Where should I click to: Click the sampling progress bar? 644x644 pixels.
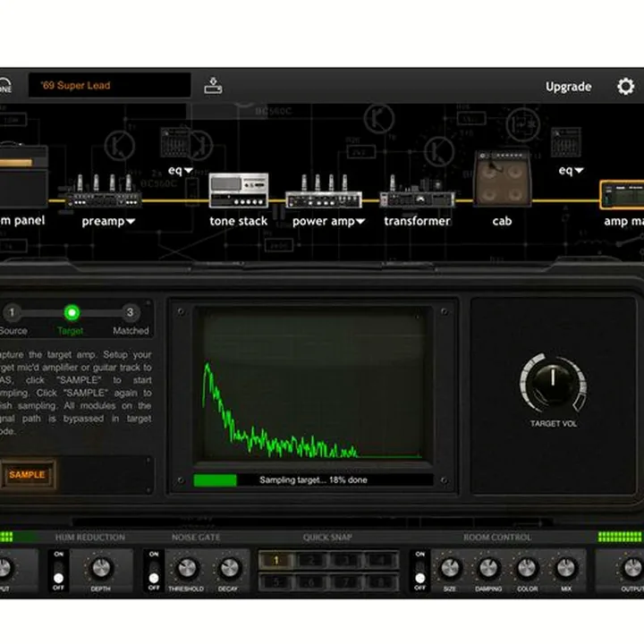pyautogui.click(x=313, y=479)
